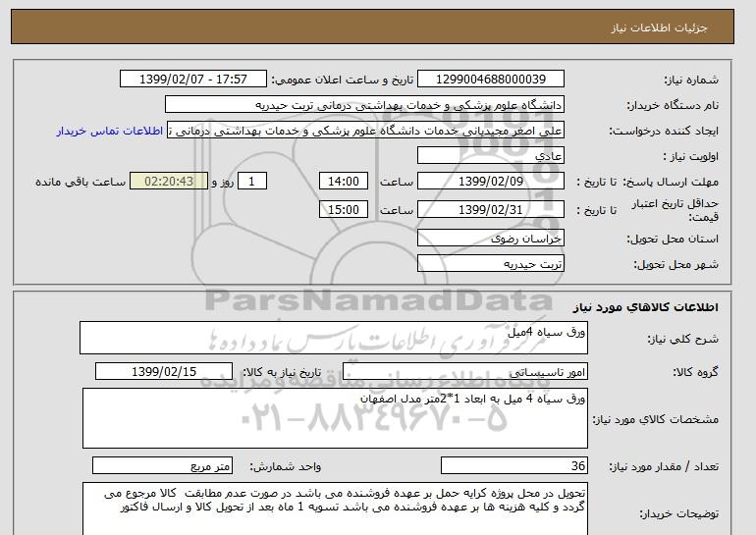Screen dimensions: 756x535
Task: Click the label نام دستگاه خریدار
Action: 673,105
